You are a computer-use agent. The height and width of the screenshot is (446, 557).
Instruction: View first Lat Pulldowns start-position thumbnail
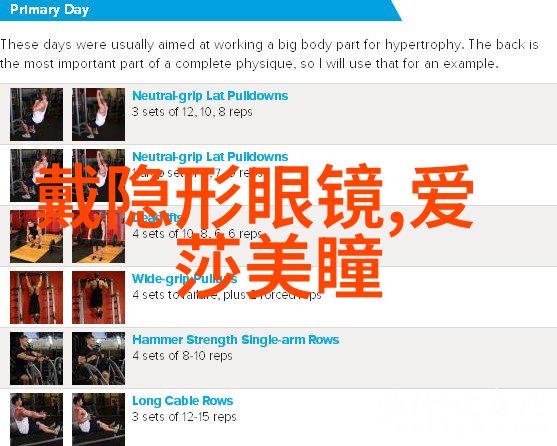pos(37,114)
